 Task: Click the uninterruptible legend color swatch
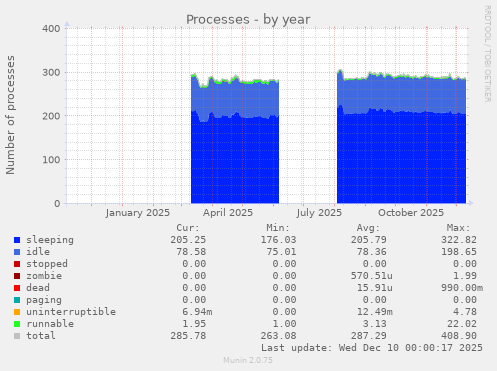click(x=17, y=312)
